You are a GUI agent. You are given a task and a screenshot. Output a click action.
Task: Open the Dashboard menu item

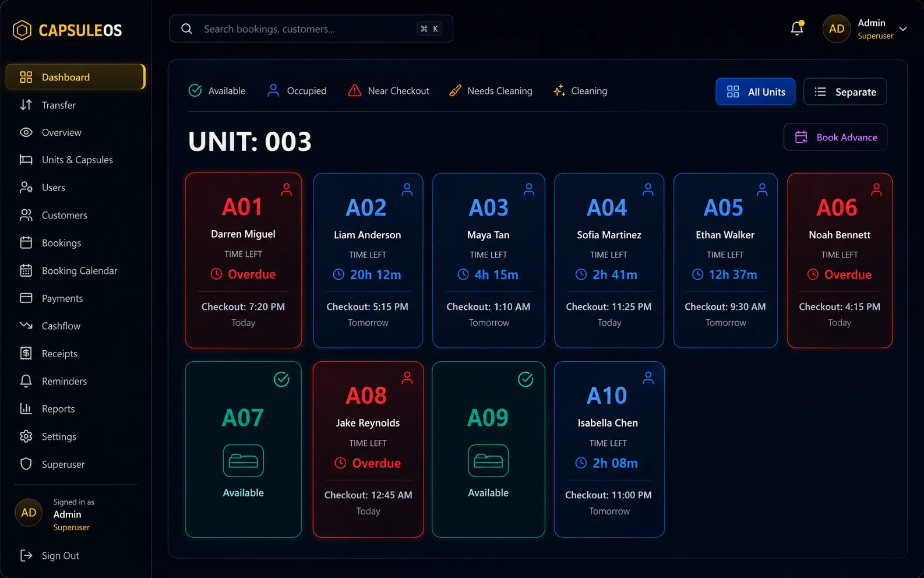coord(75,77)
